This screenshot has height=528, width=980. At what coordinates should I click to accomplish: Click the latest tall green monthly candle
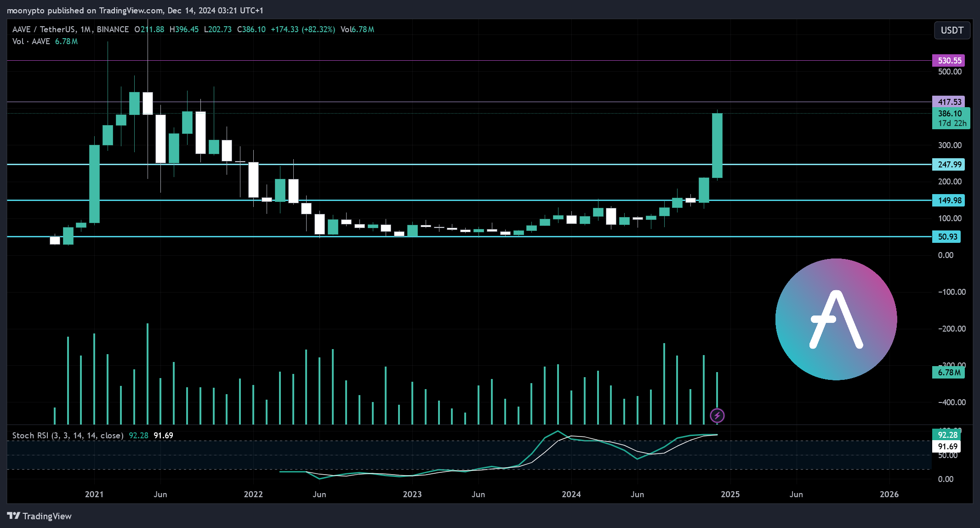[x=717, y=145]
